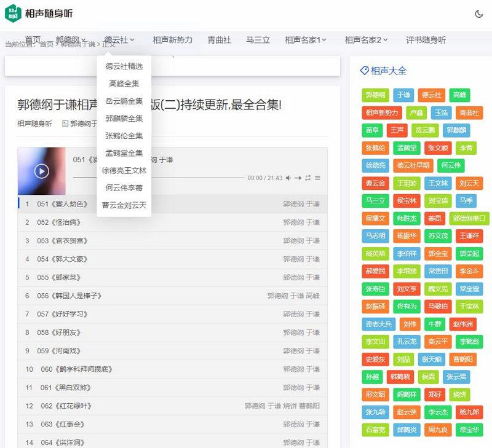Select 郭麒麟全集 from dropdown

[x=124, y=118]
